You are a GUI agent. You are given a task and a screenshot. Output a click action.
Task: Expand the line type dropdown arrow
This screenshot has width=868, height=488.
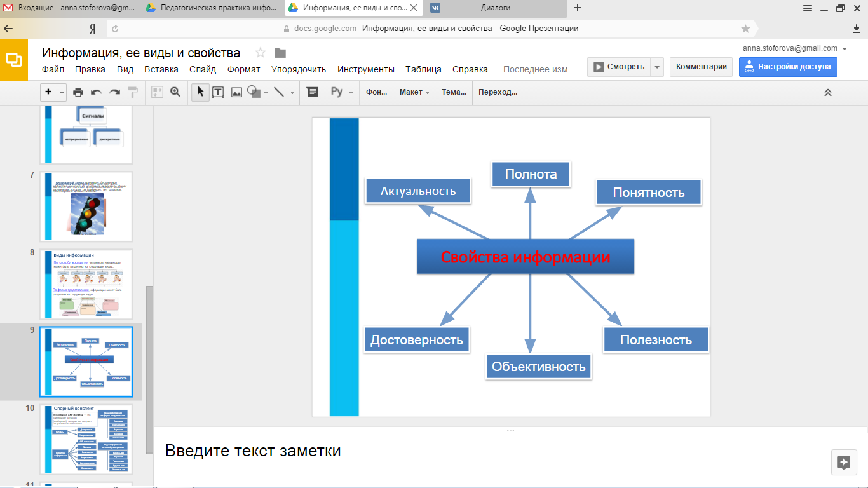click(x=292, y=93)
